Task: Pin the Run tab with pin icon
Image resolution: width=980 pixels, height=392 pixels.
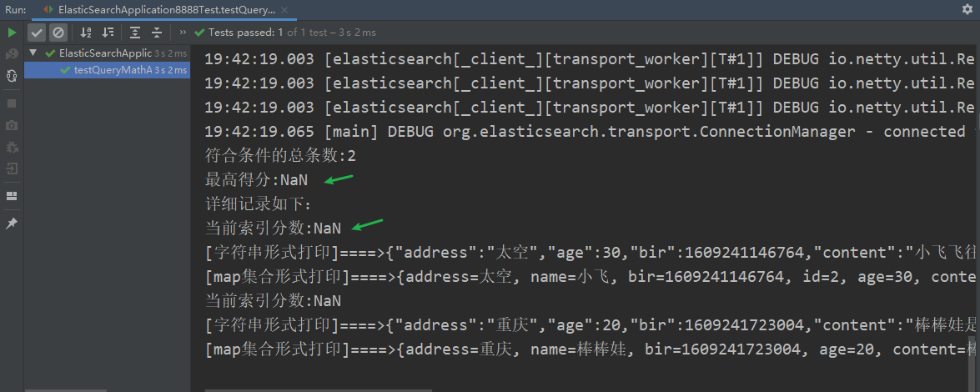Action: point(11,224)
